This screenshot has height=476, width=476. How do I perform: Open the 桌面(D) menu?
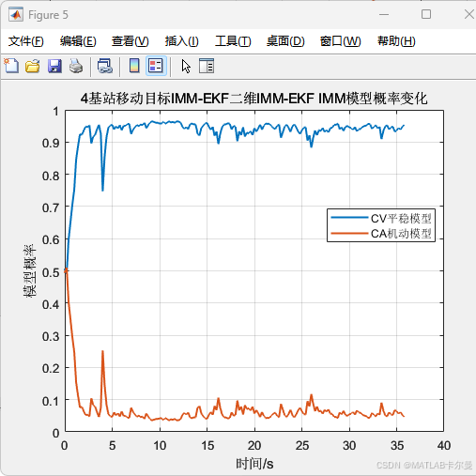(x=285, y=41)
